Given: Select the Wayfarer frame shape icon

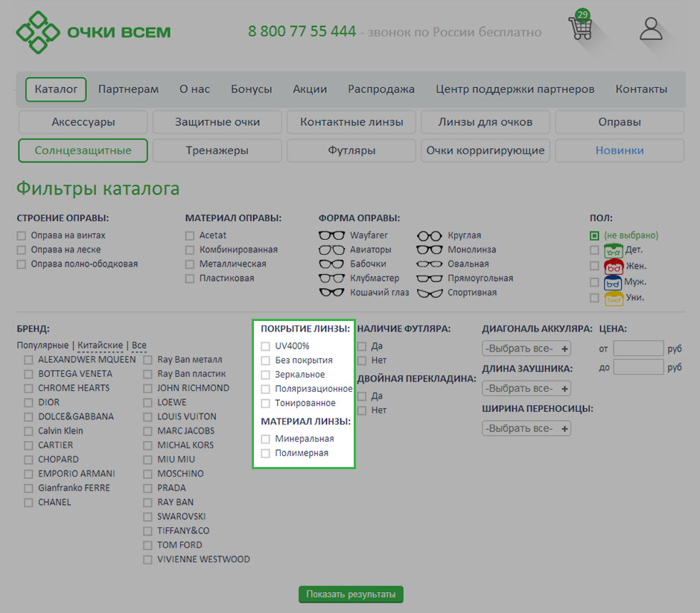Looking at the screenshot, I should [331, 235].
